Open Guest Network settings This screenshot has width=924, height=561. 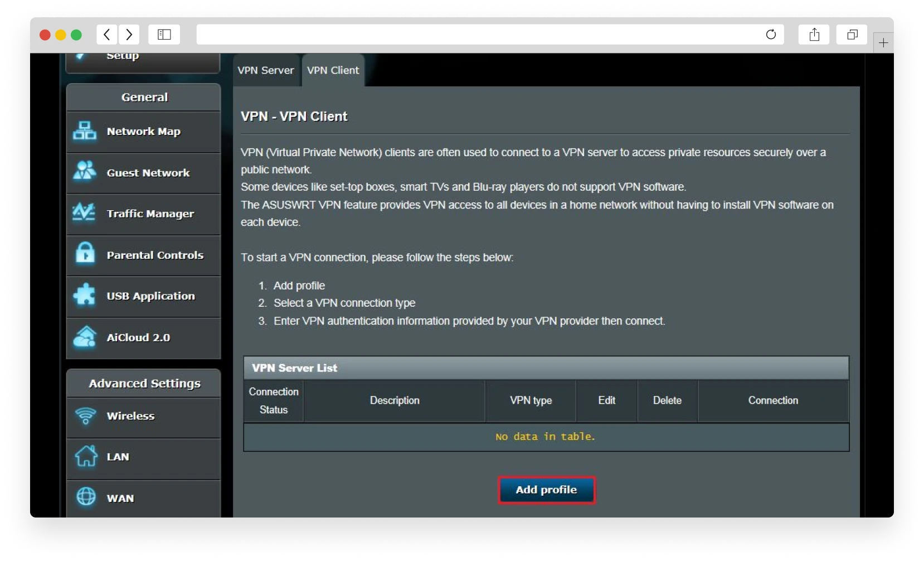148,173
